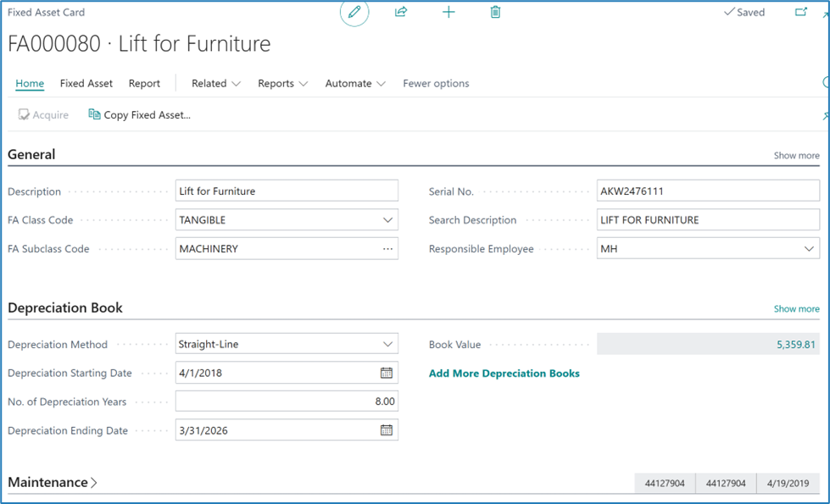The height and width of the screenshot is (504, 830).
Task: Open calendar for Depreciation Starting Date
Action: click(x=387, y=373)
